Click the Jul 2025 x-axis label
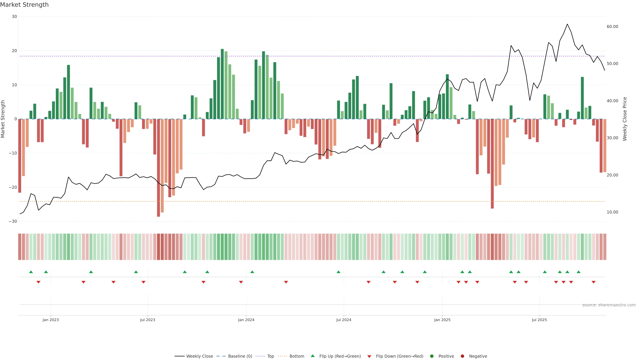The image size is (644, 362). click(539, 320)
